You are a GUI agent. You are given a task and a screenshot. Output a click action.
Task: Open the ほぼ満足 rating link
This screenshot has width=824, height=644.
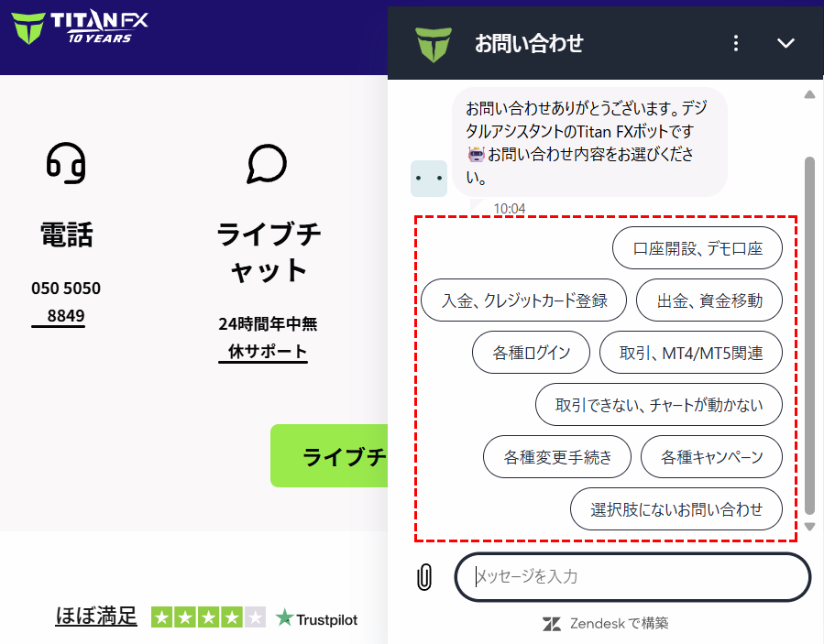(96, 617)
